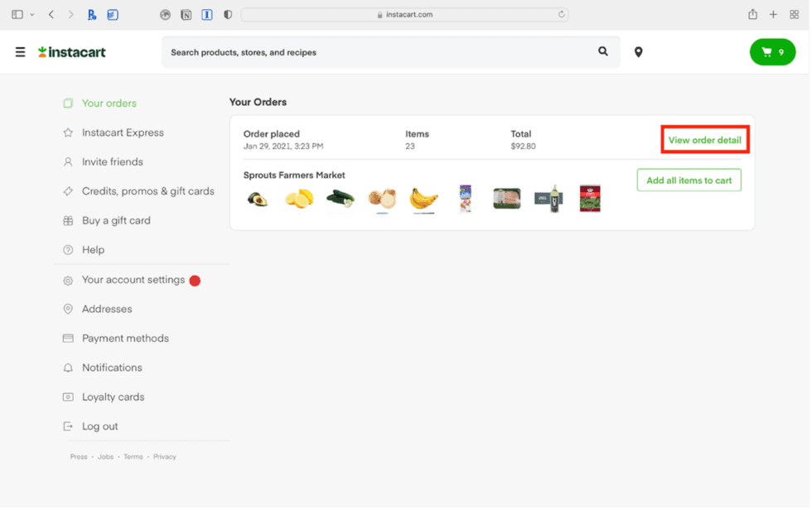
Task: Click the star icon beside Instacart Express
Action: click(x=68, y=132)
